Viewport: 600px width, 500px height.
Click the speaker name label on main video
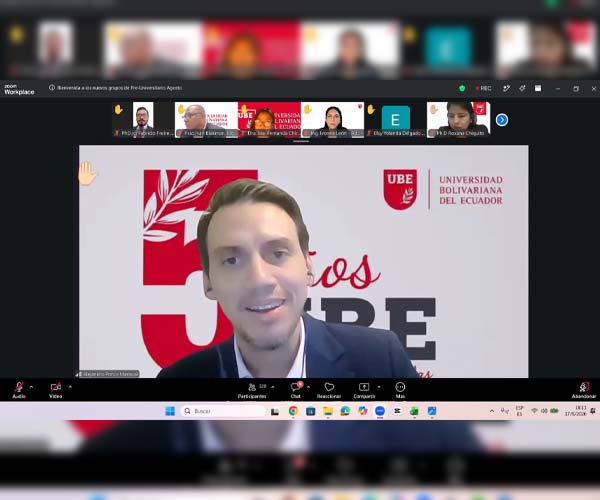108,374
